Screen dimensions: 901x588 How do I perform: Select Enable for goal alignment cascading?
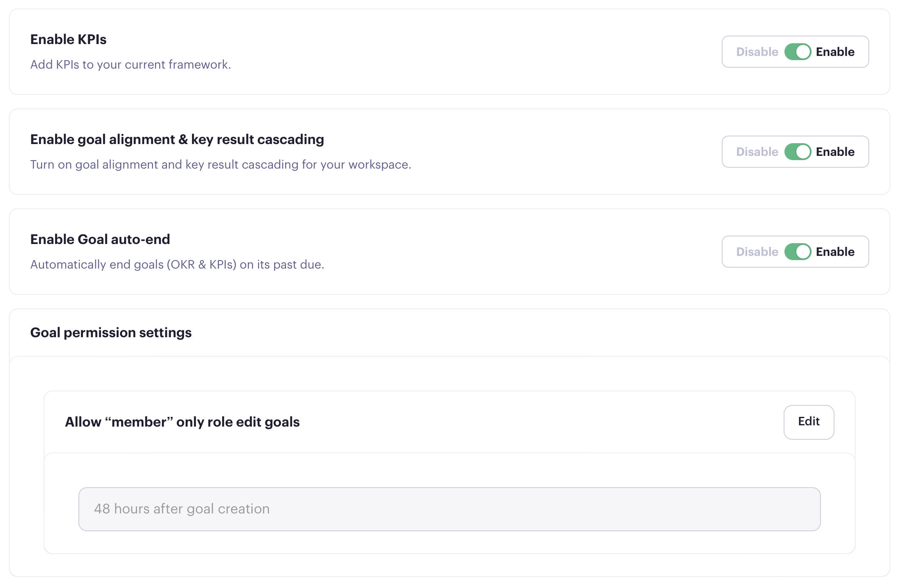tap(835, 152)
